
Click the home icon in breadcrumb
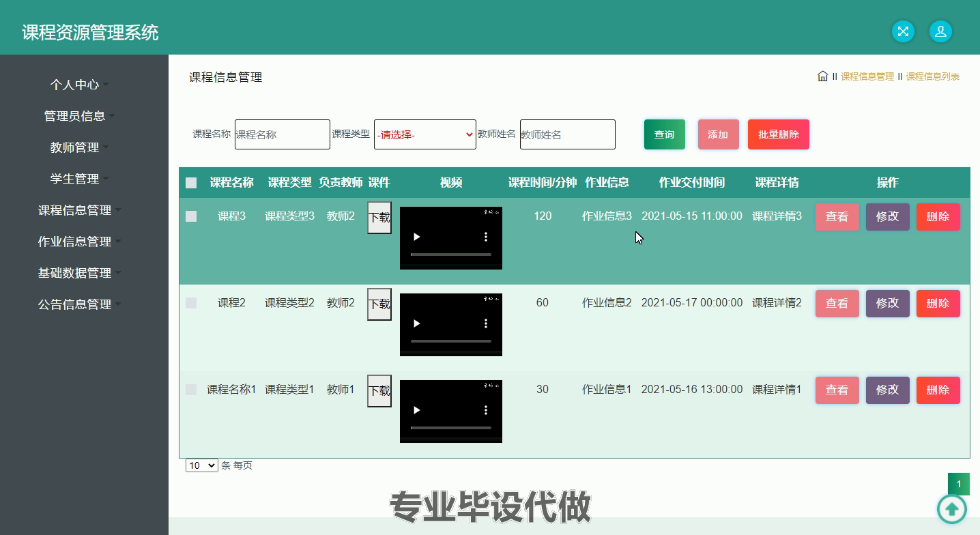tap(822, 76)
